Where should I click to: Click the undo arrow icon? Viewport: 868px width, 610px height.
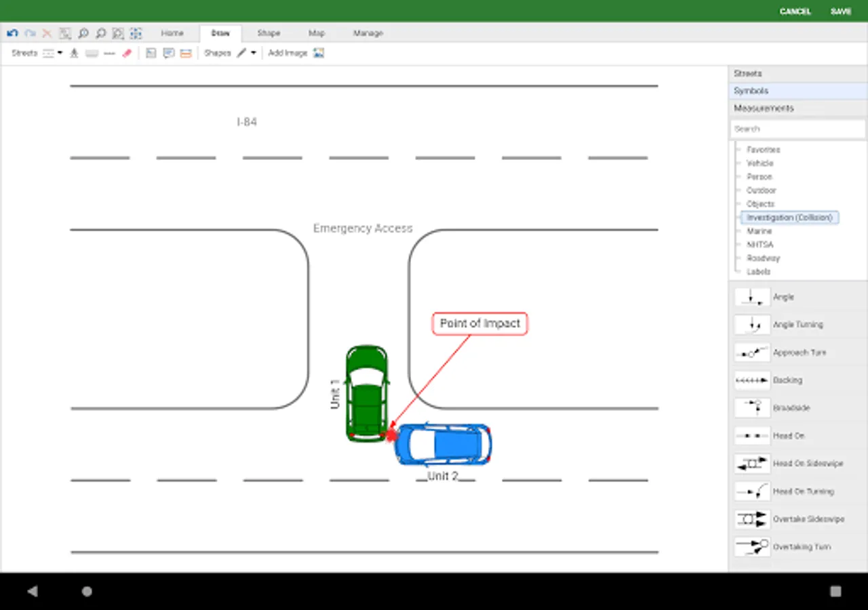point(12,33)
